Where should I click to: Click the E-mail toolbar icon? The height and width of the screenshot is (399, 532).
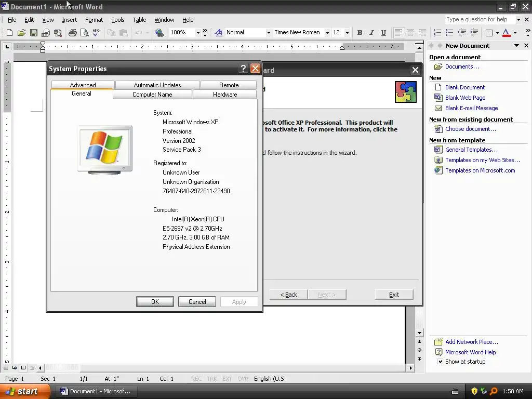point(46,33)
